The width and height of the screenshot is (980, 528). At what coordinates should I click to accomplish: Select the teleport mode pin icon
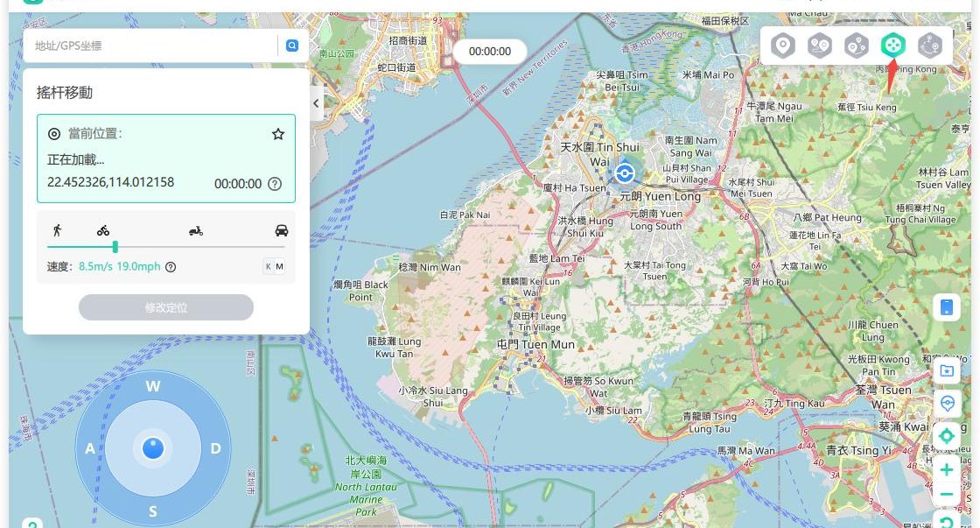pyautogui.click(x=782, y=45)
